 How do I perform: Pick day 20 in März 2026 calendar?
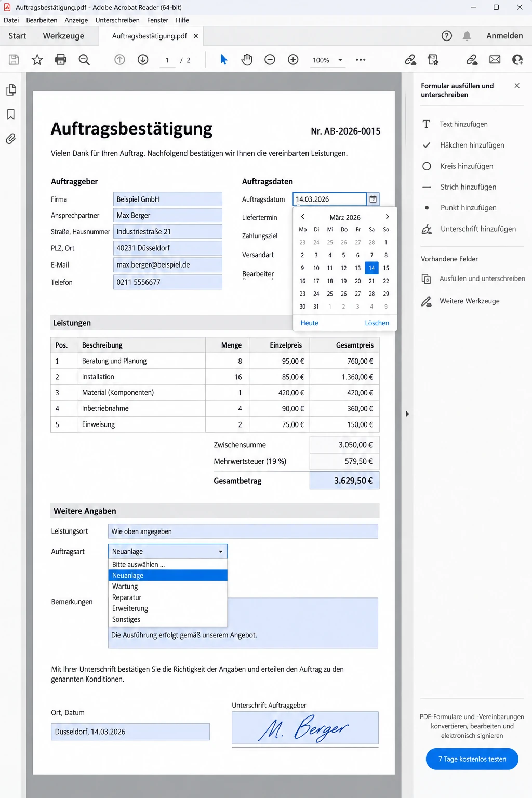point(358,281)
